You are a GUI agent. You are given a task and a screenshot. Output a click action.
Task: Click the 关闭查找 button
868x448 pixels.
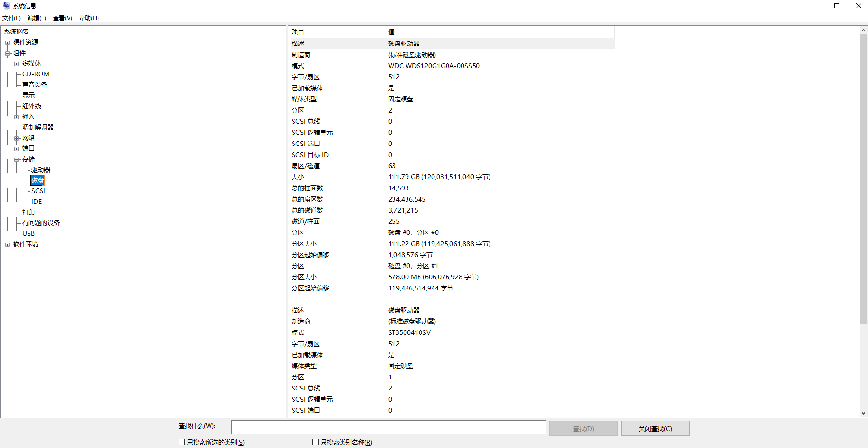[x=655, y=428]
